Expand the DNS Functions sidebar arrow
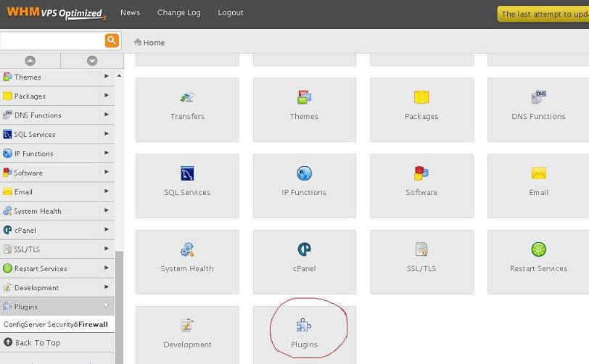This screenshot has width=589, height=364. pyautogui.click(x=107, y=115)
